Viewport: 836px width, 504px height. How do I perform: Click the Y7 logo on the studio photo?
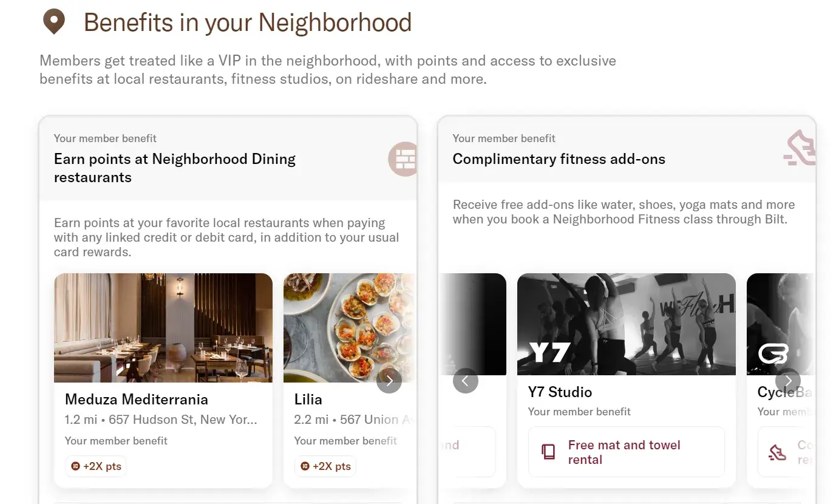click(549, 352)
